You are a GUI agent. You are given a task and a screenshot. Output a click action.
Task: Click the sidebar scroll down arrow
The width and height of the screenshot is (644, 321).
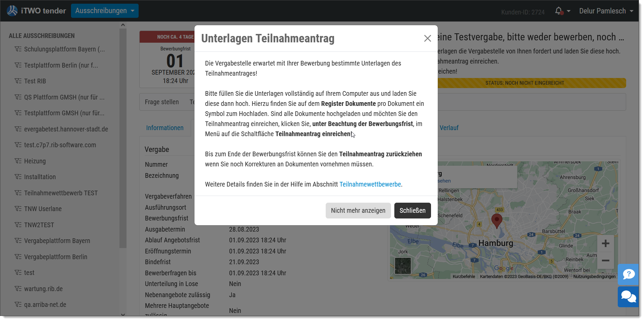tap(123, 315)
